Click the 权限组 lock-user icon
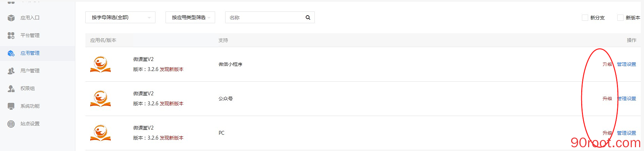644x151 pixels. click(x=11, y=88)
